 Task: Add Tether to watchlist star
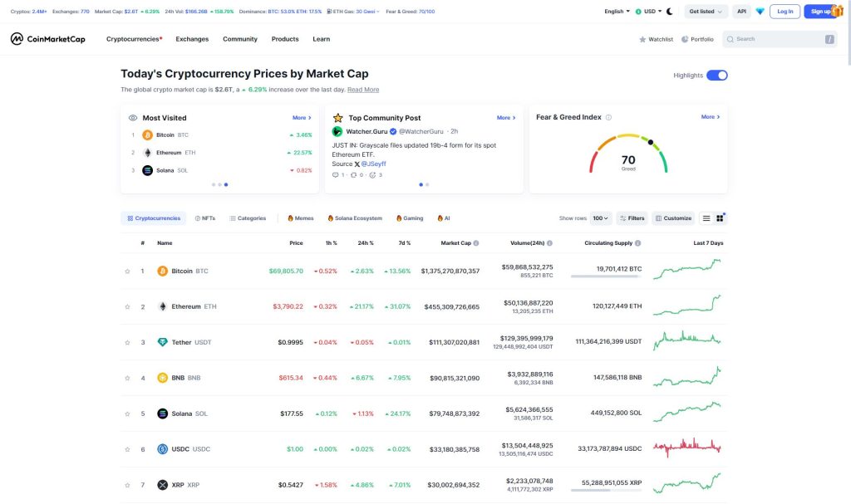point(127,342)
